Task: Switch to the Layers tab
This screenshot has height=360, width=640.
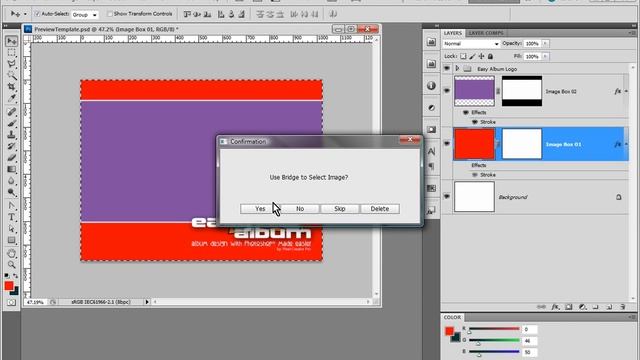Action: pos(453,33)
